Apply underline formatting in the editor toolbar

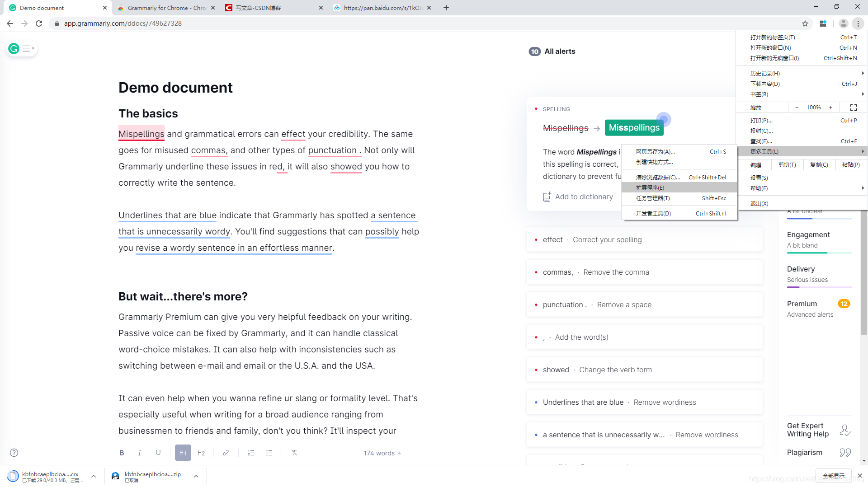click(158, 453)
